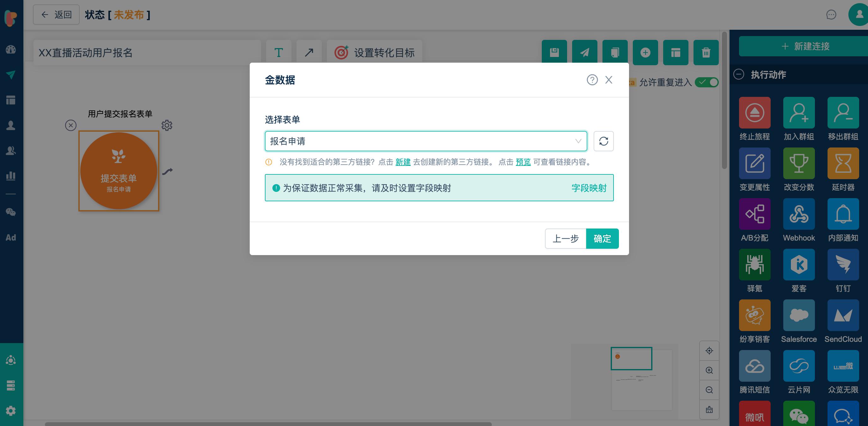The width and height of the screenshot is (868, 426).
Task: Collapse the 执行动作 section
Action: [x=739, y=75]
